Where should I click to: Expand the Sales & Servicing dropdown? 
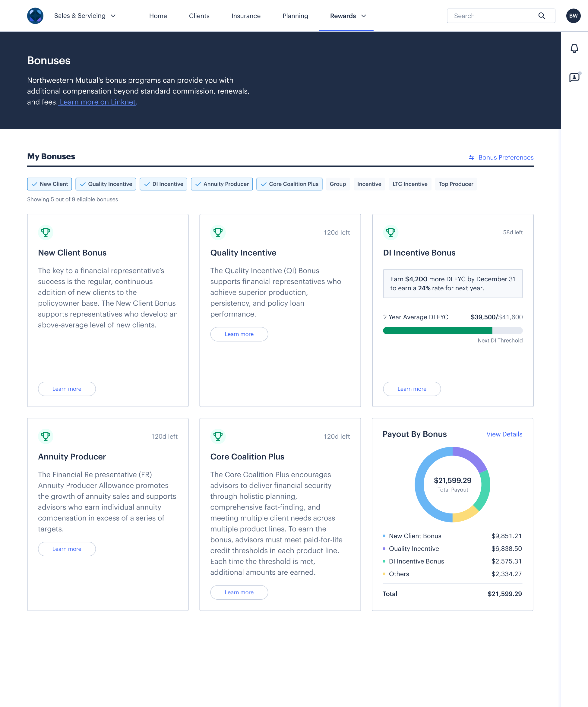coord(85,16)
